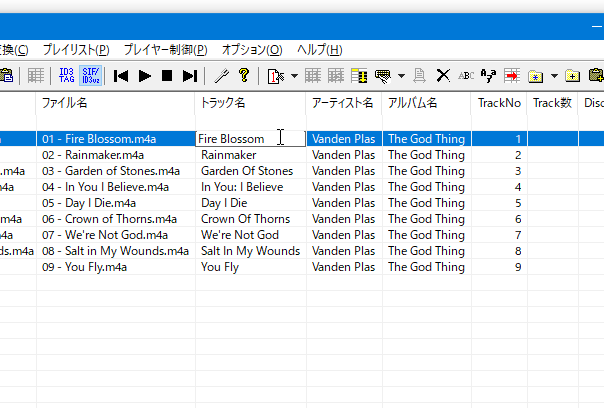The width and height of the screenshot is (604, 408).
Task: Toggle the SIF/ID3v2 toolbar icon
Action: click(x=91, y=76)
